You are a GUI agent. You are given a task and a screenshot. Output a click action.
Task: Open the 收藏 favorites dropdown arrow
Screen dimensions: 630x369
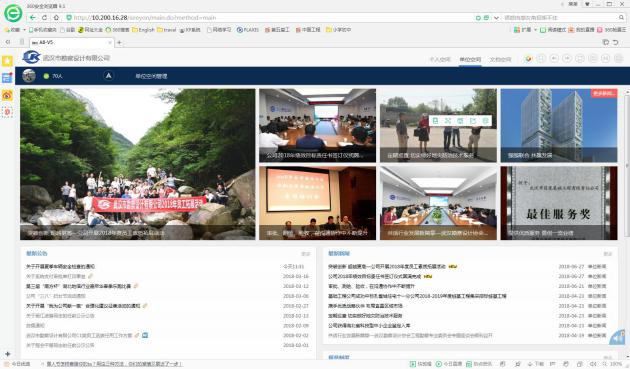[x=24, y=30]
